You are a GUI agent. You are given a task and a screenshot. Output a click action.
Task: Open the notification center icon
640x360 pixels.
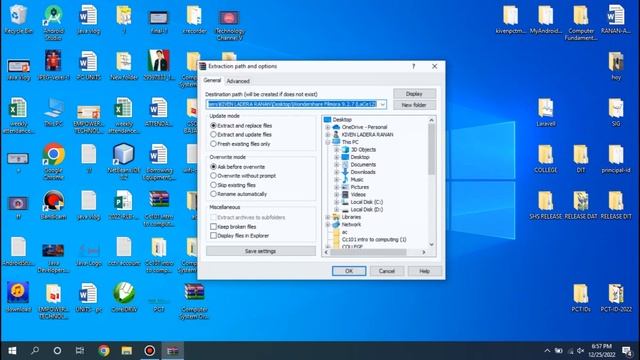[x=627, y=351]
